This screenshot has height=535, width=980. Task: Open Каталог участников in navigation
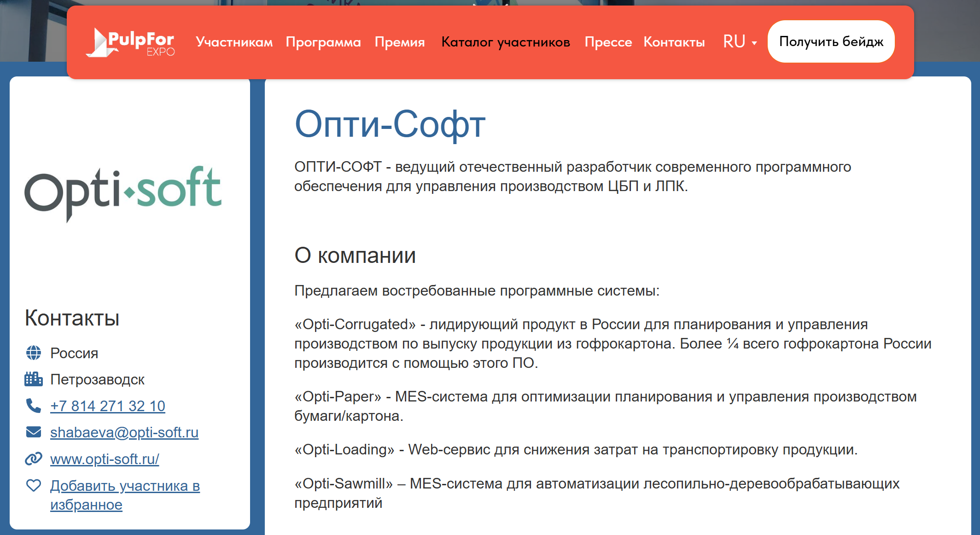506,42
